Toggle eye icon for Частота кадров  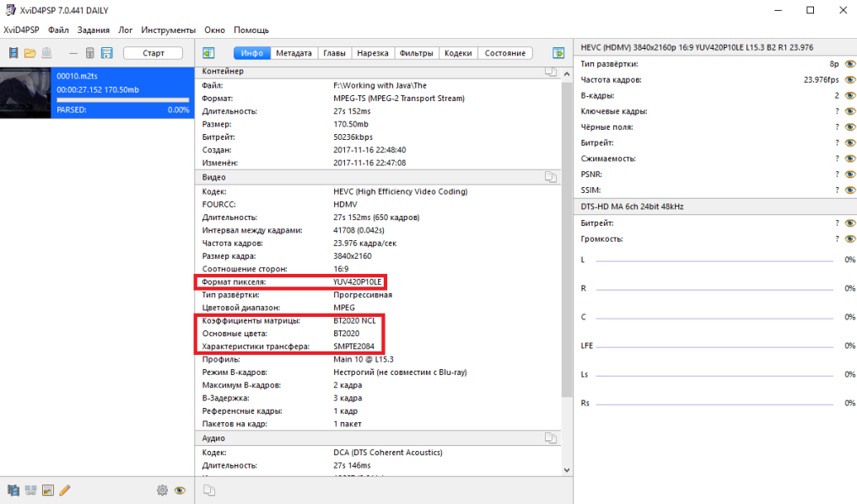[850, 80]
